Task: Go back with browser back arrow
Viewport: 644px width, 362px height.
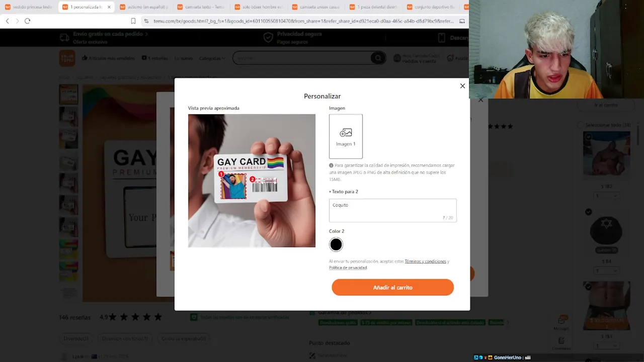Action: pos(7,21)
